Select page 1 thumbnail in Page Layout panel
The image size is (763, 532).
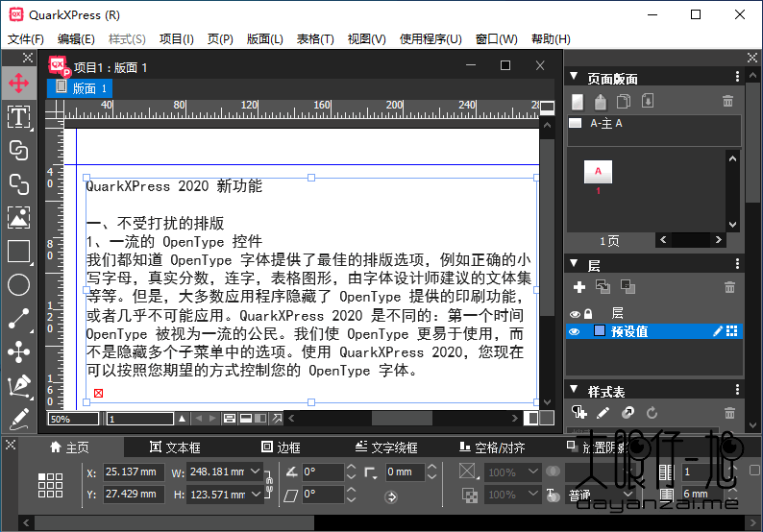click(598, 172)
